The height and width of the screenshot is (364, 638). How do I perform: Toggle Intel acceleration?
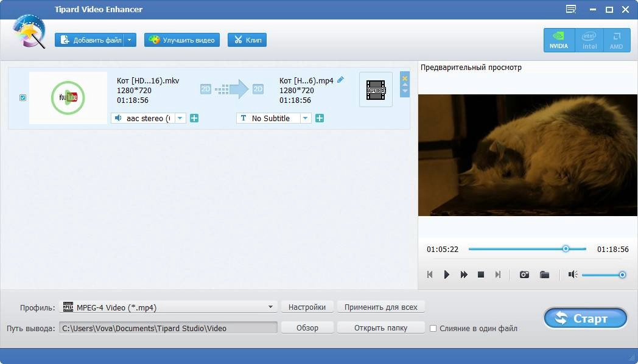589,40
